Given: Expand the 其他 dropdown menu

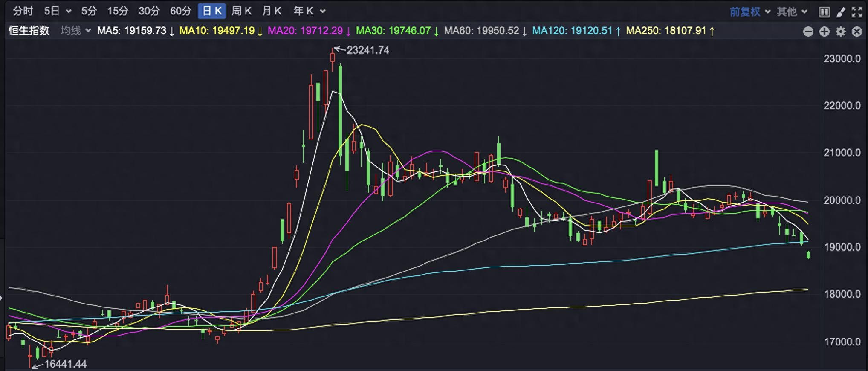Looking at the screenshot, I should 792,12.
